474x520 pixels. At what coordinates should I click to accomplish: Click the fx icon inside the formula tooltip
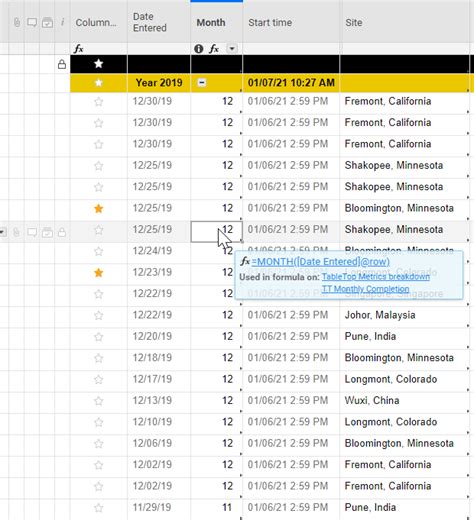coord(245,261)
